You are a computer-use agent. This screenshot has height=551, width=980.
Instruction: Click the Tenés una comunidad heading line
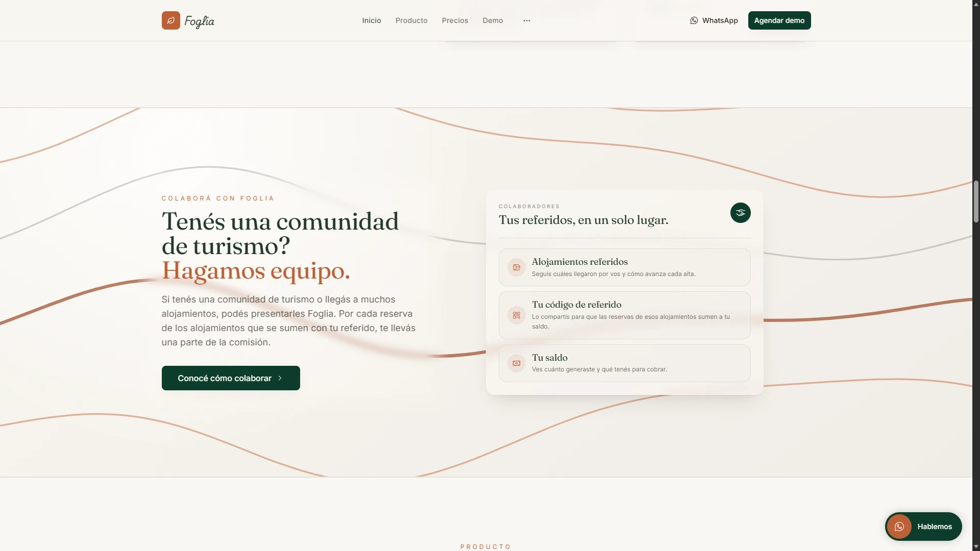click(x=280, y=221)
